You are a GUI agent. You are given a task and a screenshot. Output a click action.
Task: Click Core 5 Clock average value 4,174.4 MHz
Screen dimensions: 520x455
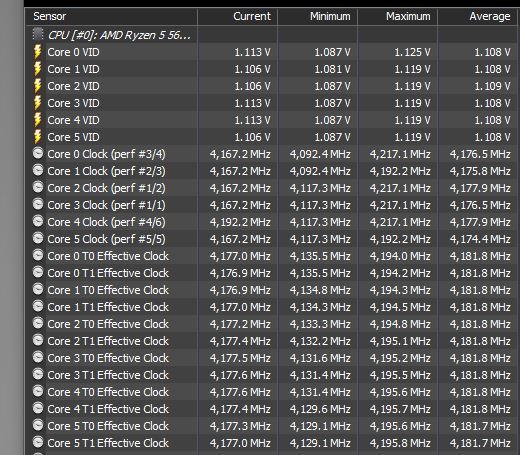(480, 239)
